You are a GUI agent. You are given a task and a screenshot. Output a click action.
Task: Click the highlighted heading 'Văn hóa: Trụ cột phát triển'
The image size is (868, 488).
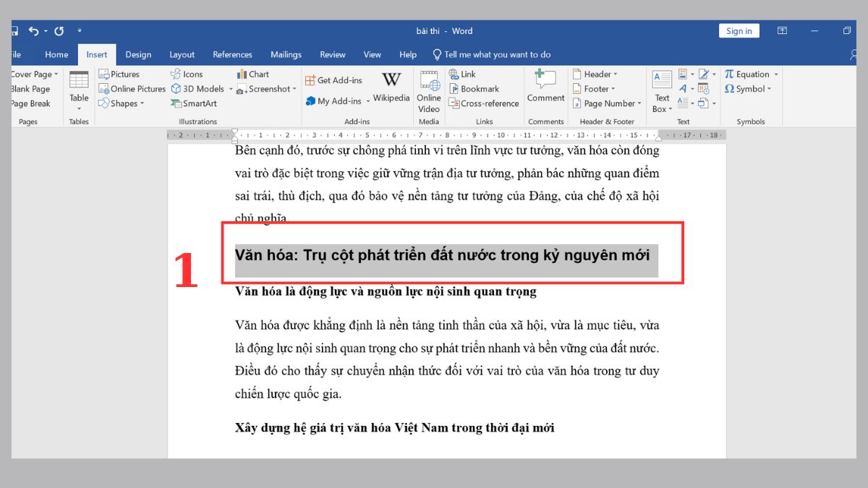point(442,255)
